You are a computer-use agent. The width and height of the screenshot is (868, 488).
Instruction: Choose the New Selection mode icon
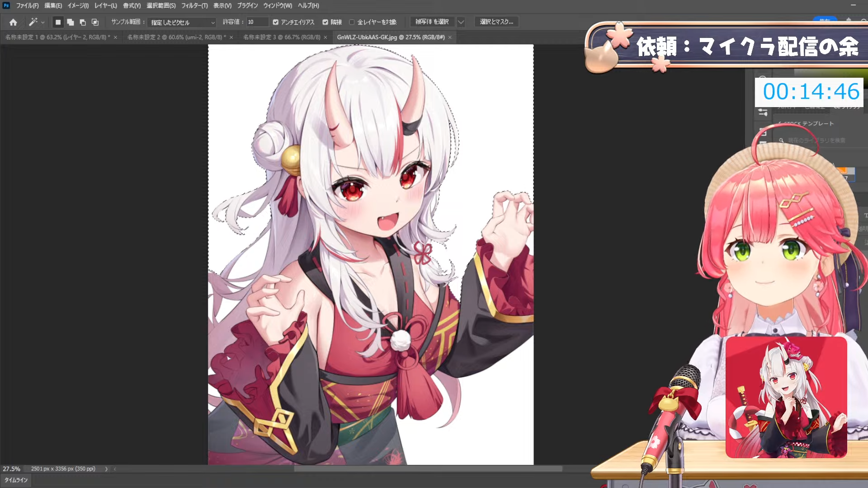[58, 22]
